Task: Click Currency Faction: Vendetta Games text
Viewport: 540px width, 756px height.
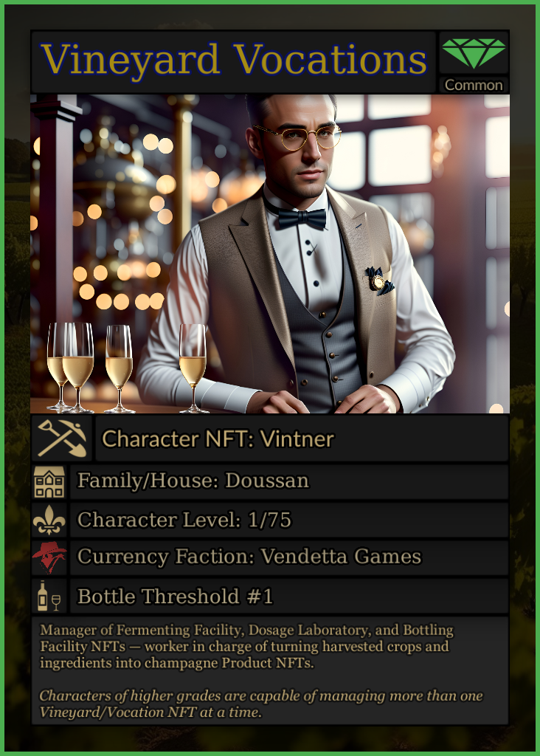Action: 249,557
